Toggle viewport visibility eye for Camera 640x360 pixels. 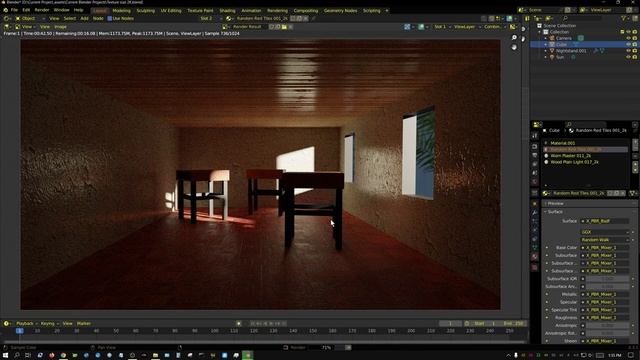pos(628,38)
